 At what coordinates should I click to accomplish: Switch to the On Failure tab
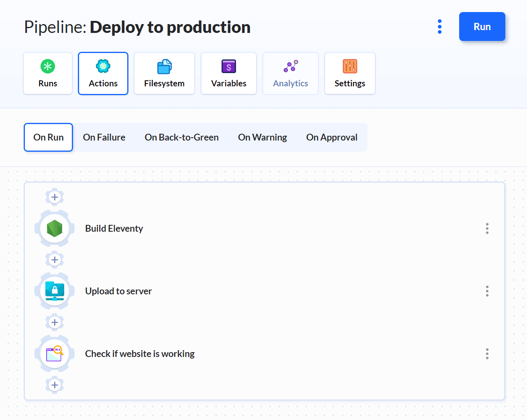(x=104, y=137)
